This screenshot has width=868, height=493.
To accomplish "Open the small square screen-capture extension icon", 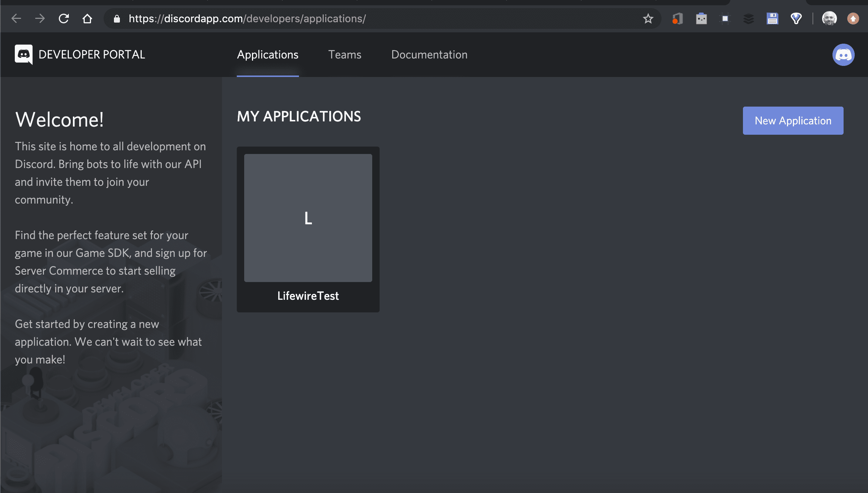I will pyautogui.click(x=725, y=19).
